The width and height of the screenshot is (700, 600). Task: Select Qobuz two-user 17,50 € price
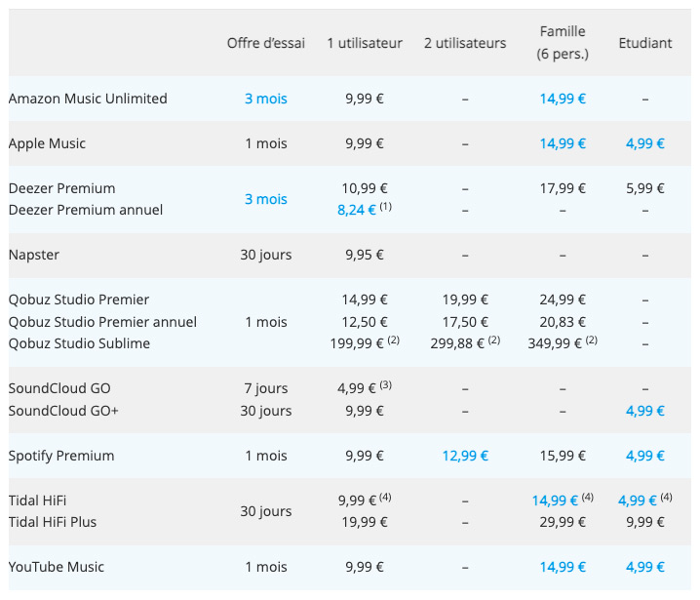pyautogui.click(x=465, y=322)
